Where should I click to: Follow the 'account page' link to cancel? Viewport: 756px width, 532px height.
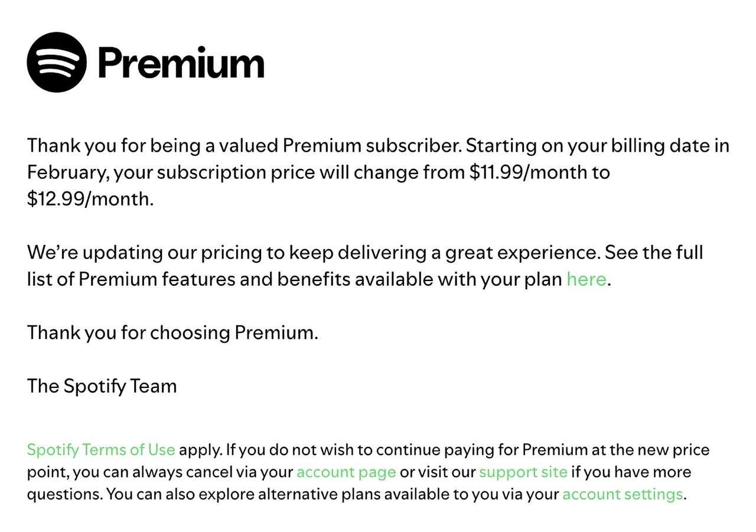[346, 472]
